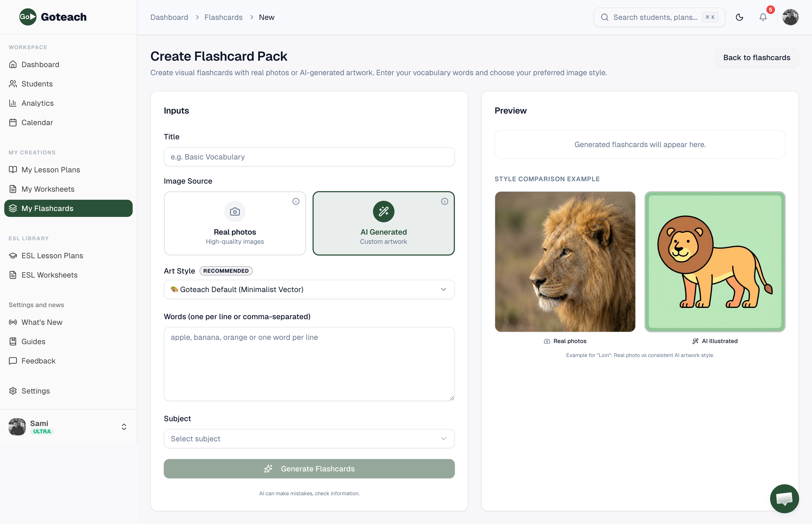Screen dimensions: 812x524
Task: Toggle dark mode with the moon icon
Action: point(740,17)
